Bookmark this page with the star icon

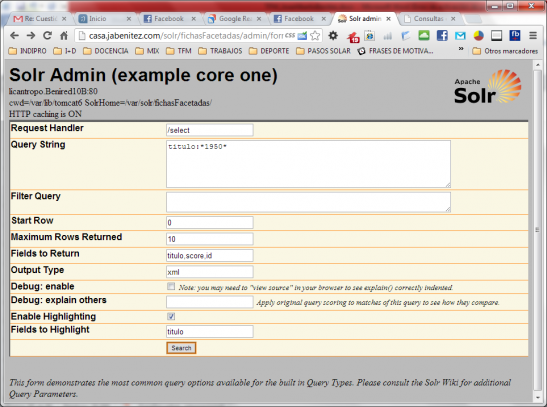pos(315,35)
